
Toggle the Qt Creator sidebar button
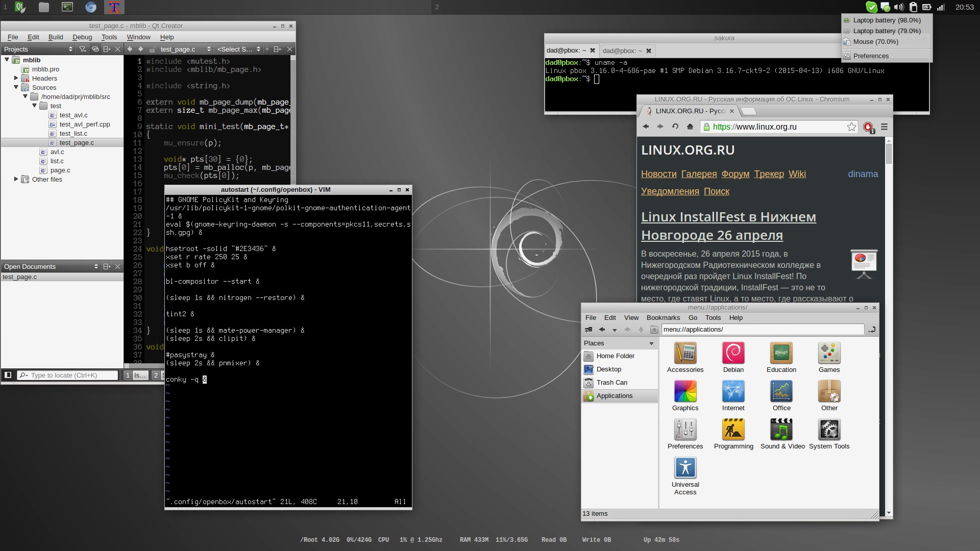coord(8,375)
